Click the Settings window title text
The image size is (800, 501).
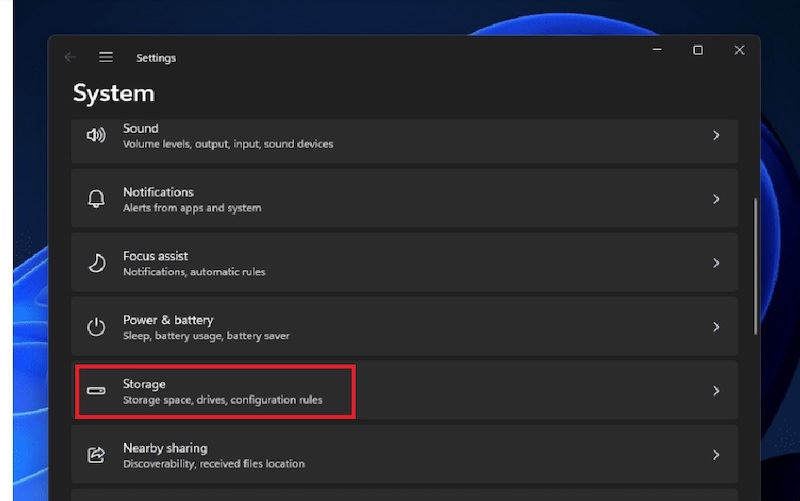[x=156, y=58]
